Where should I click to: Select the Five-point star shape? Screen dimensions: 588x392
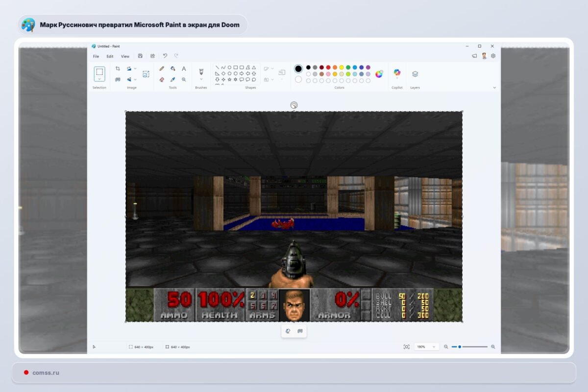point(229,79)
